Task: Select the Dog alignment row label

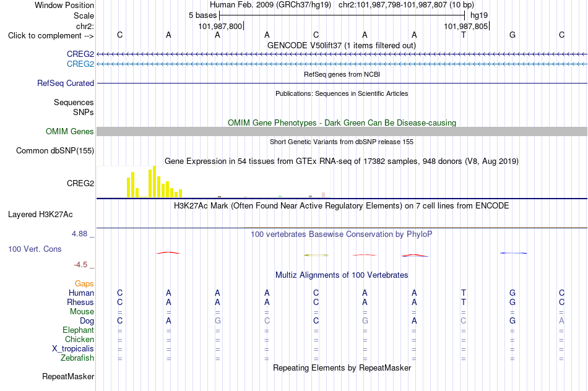Action: 87,321
